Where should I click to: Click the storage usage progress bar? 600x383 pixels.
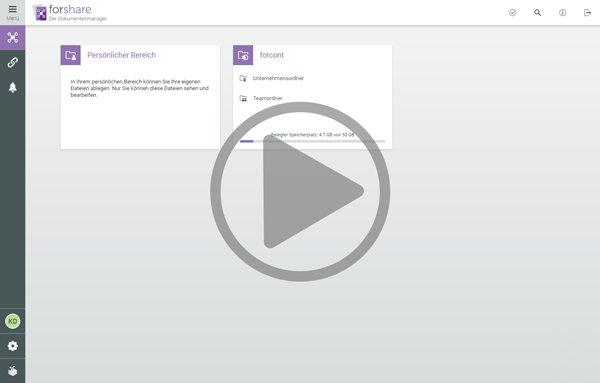coord(313,141)
